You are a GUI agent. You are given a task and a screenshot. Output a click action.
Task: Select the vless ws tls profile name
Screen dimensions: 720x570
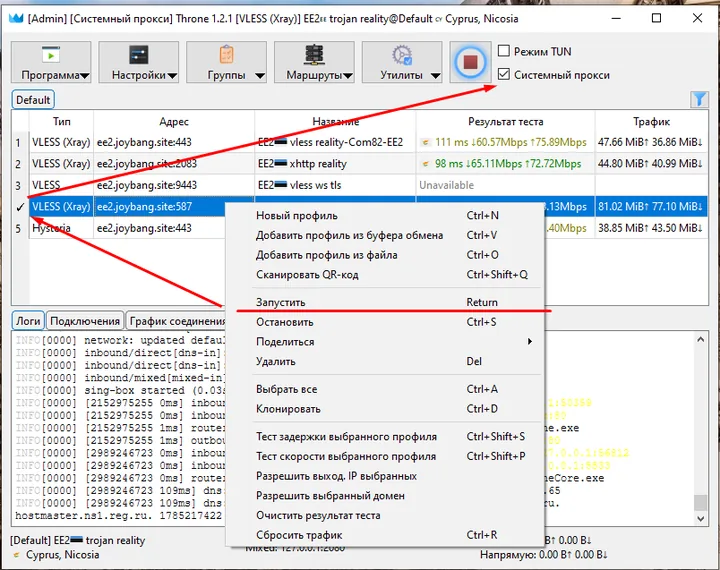[335, 185]
